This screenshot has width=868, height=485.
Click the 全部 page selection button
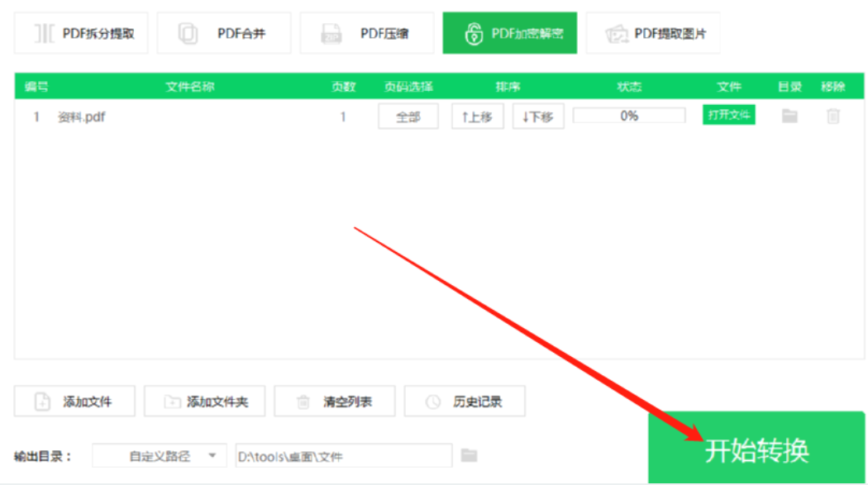pos(408,116)
